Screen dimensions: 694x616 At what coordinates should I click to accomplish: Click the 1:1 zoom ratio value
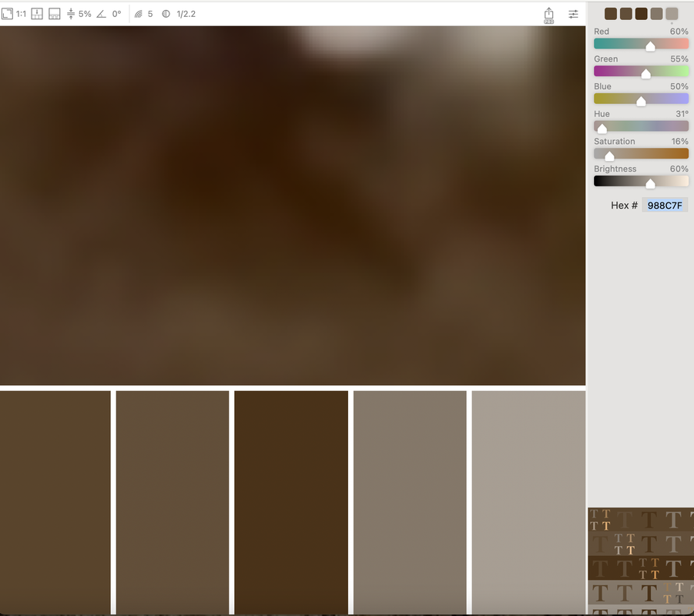[22, 14]
